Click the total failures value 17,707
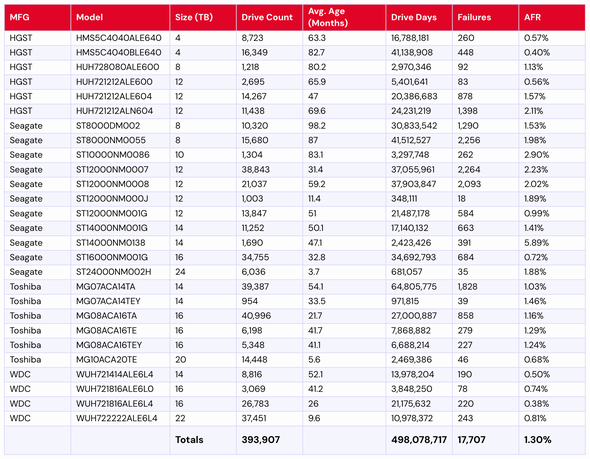Image resolution: width=590 pixels, height=459 pixels. [x=485, y=440]
